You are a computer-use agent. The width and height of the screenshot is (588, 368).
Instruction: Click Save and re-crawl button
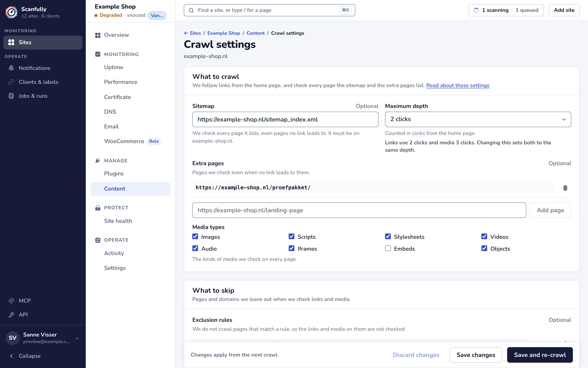click(540, 355)
